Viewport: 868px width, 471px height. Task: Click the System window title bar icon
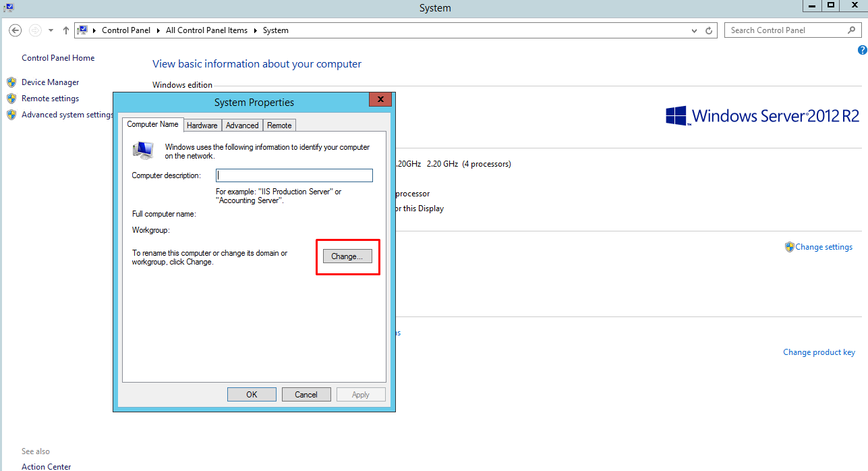[x=9, y=7]
